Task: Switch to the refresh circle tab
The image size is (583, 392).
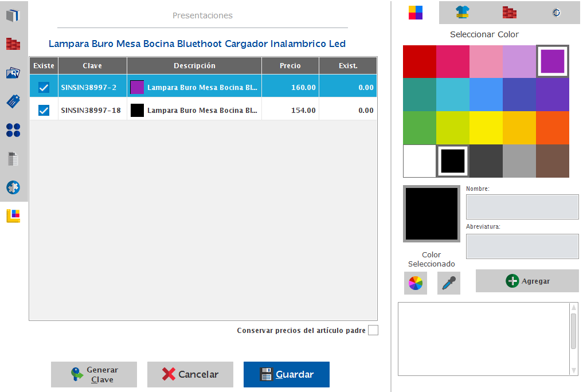Action: pyautogui.click(x=556, y=13)
